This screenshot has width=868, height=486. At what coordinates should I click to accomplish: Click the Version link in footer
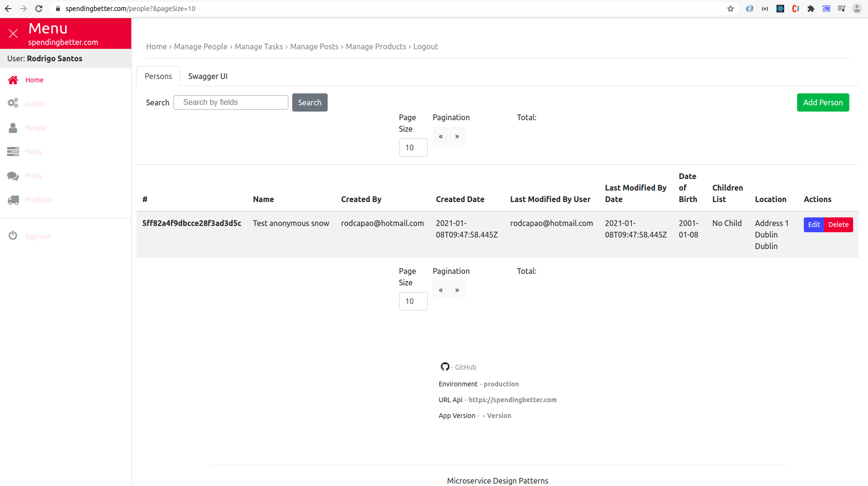499,416
